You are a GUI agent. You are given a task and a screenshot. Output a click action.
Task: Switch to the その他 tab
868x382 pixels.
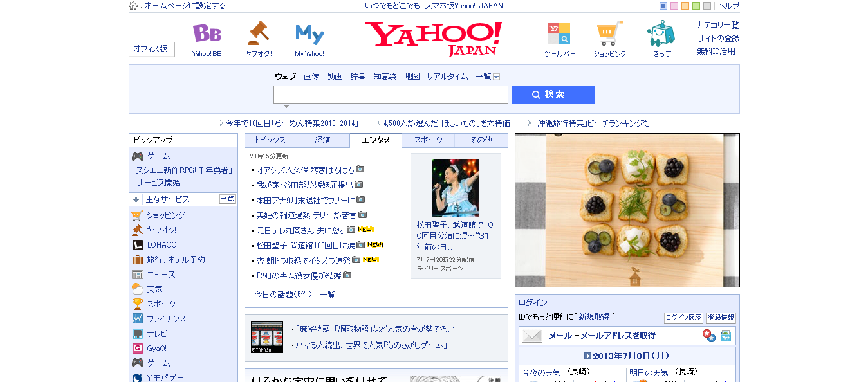point(481,140)
